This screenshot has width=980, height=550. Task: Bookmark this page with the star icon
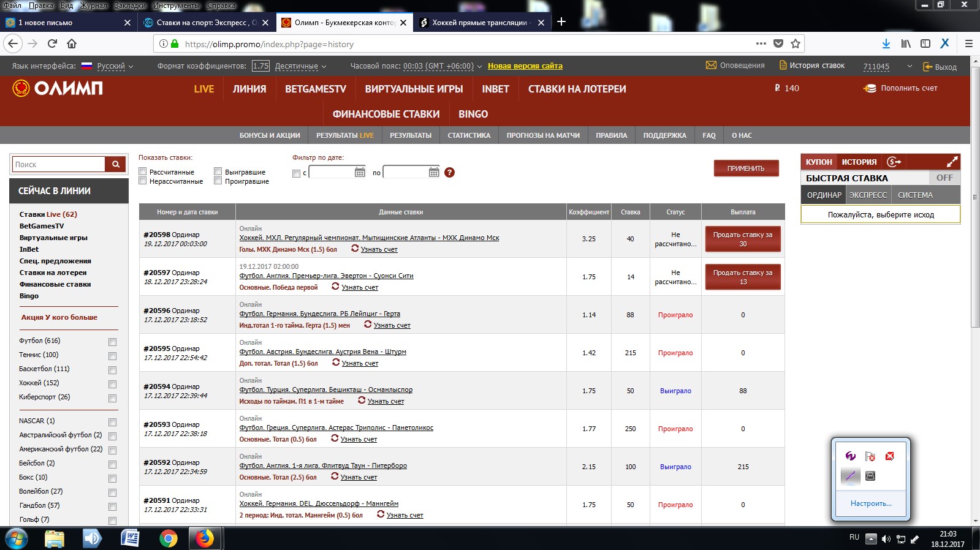(x=796, y=43)
